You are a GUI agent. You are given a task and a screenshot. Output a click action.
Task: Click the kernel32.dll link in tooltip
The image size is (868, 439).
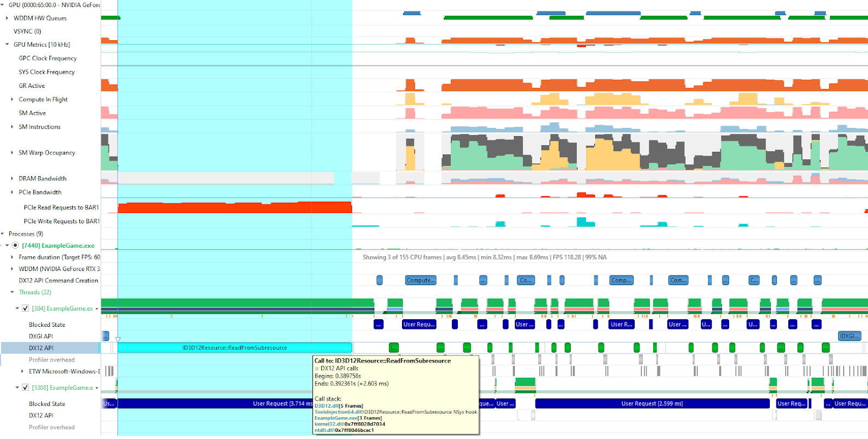(324, 424)
